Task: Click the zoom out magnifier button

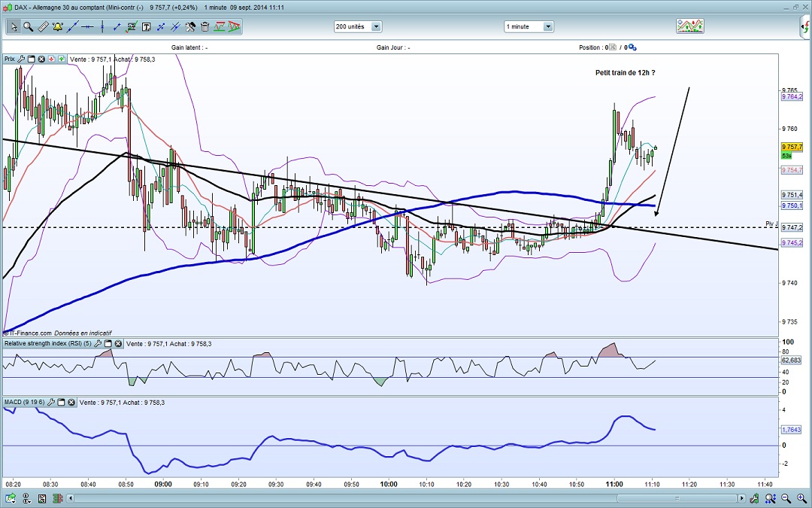Action: click(786, 499)
